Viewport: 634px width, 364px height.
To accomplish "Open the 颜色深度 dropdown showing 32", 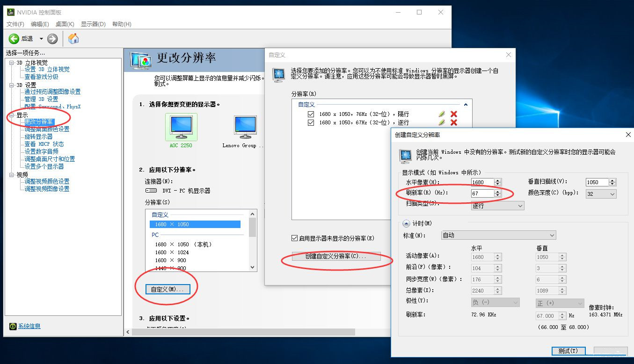I will [601, 193].
